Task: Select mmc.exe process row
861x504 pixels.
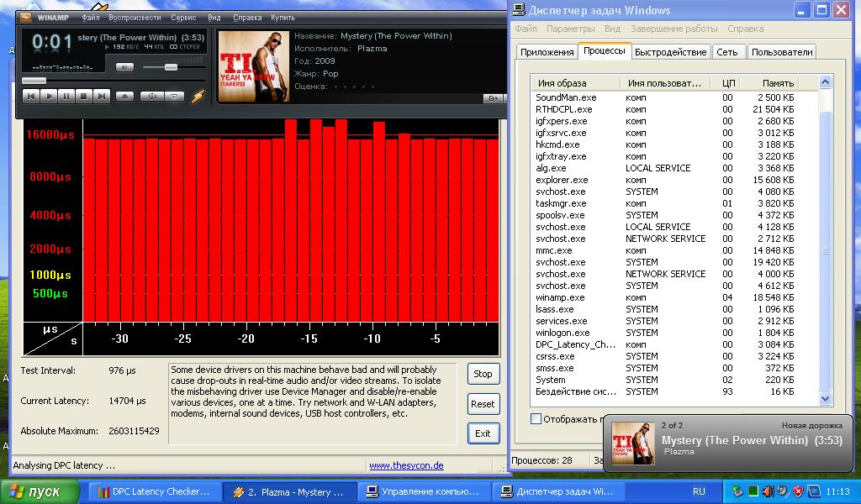Action: (x=674, y=250)
